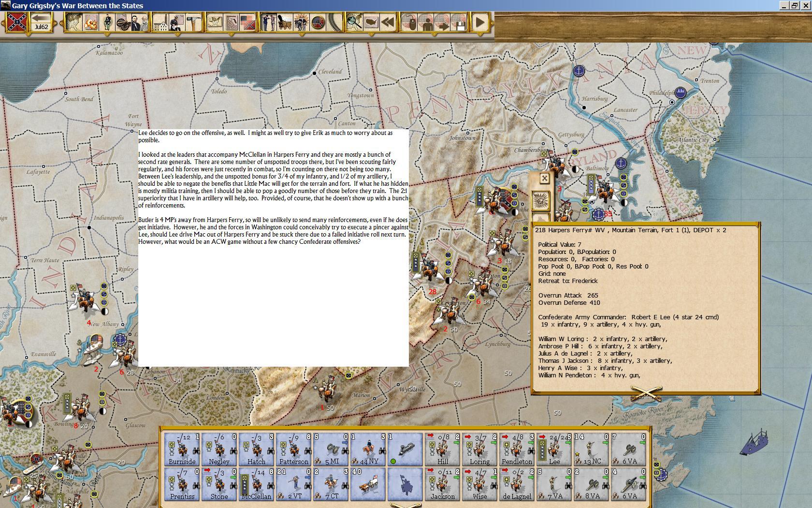The image size is (812, 508).
Task: Select the Lee army commander card
Action: point(554,449)
